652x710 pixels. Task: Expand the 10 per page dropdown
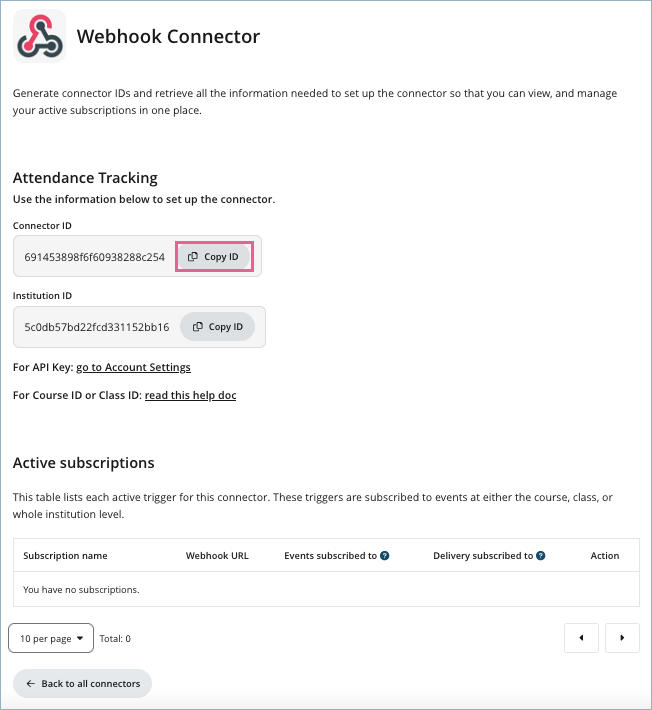point(51,638)
